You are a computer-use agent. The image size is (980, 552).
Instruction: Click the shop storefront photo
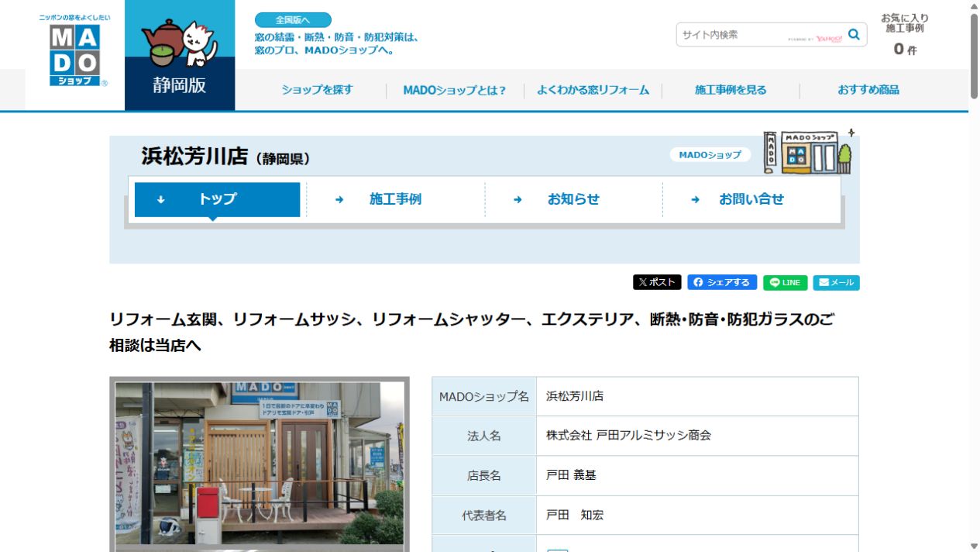tap(260, 464)
